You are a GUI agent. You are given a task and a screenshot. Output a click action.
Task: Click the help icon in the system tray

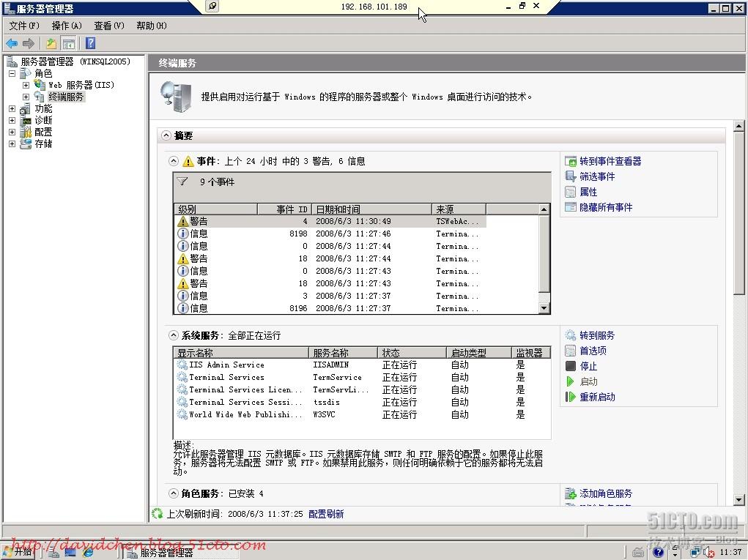pyautogui.click(x=659, y=552)
